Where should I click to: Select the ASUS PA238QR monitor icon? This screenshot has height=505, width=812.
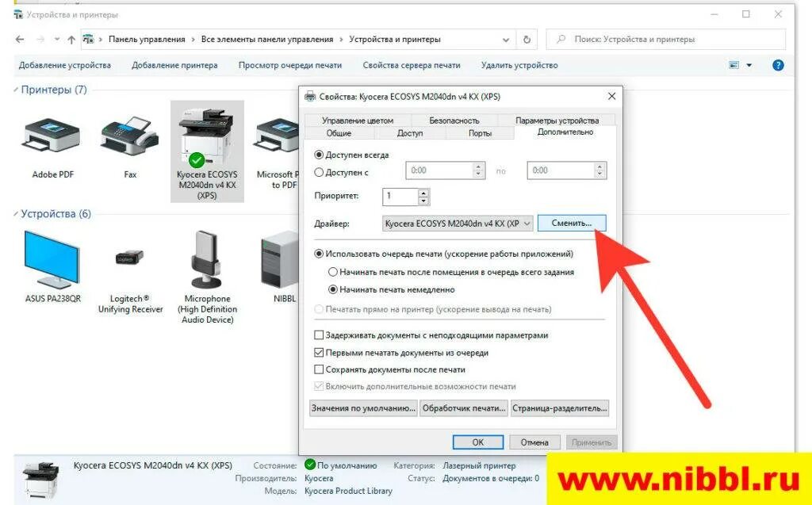52,260
